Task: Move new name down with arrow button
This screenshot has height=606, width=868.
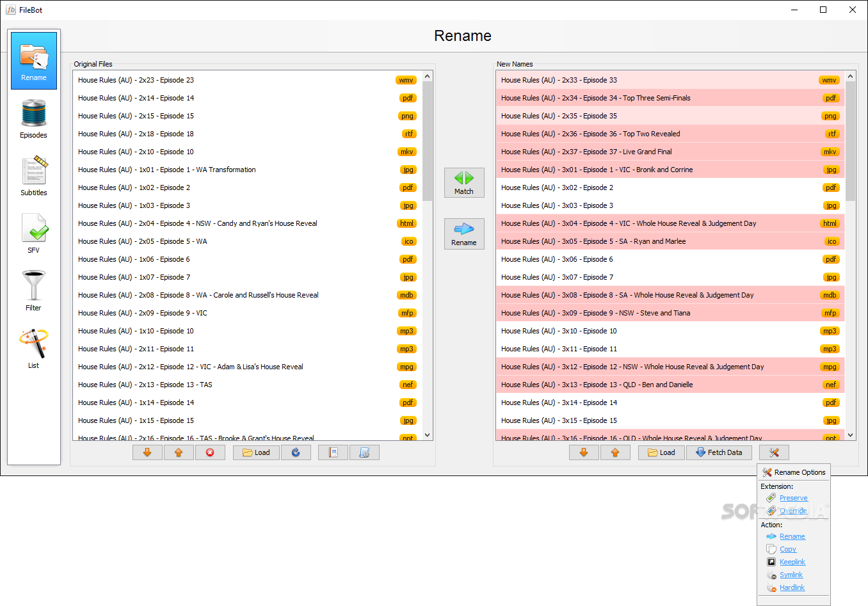Action: pos(584,452)
